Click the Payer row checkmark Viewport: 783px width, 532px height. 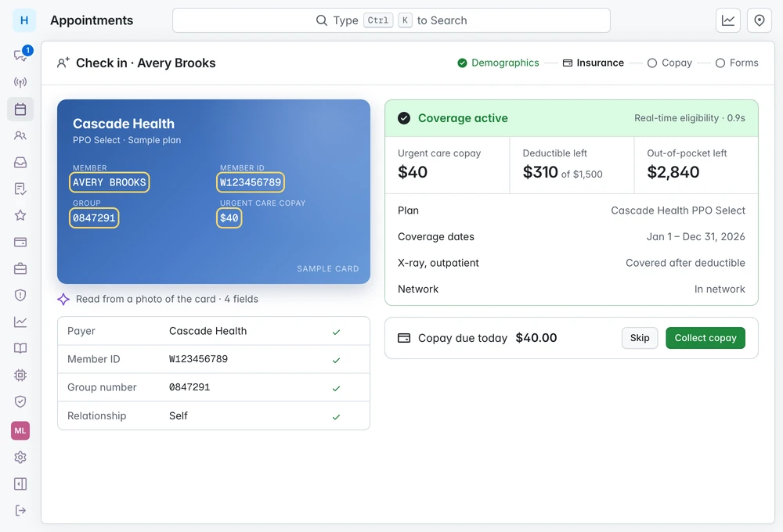336,332
